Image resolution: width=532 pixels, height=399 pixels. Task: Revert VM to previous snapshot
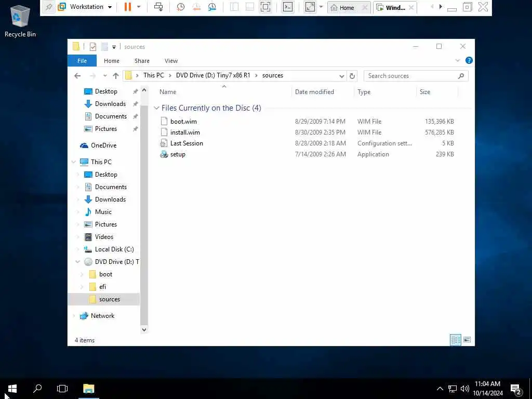(x=196, y=7)
